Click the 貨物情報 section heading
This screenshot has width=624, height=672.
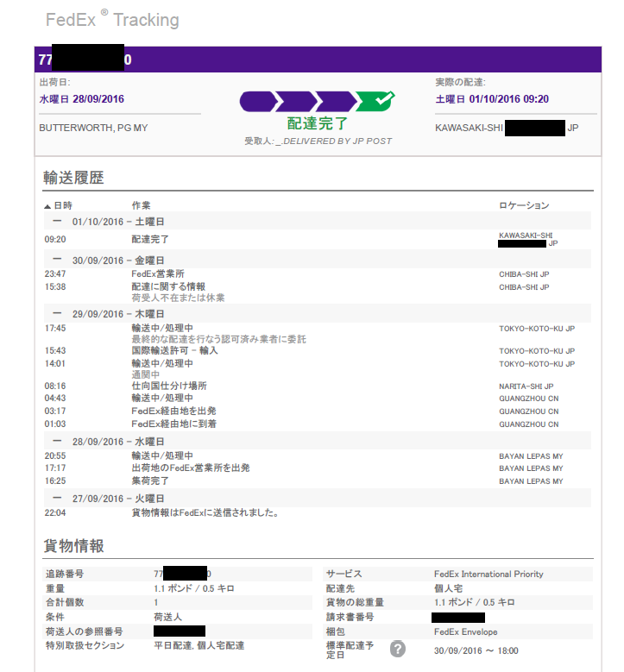[x=73, y=545]
